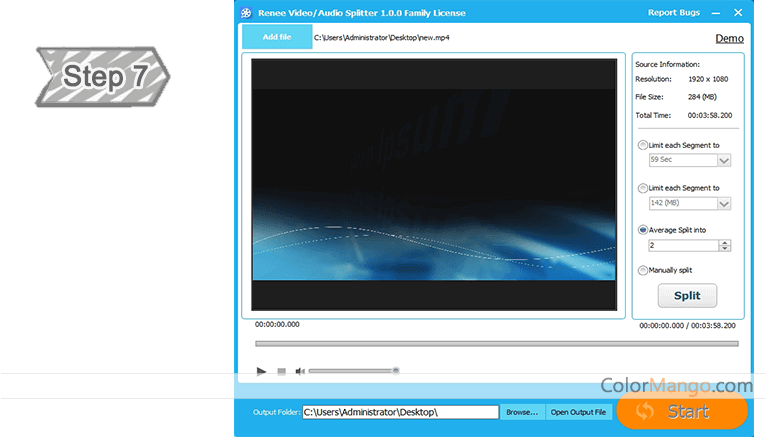The width and height of the screenshot is (765, 437).
Task: Click the Average Split number field
Action: click(x=683, y=245)
